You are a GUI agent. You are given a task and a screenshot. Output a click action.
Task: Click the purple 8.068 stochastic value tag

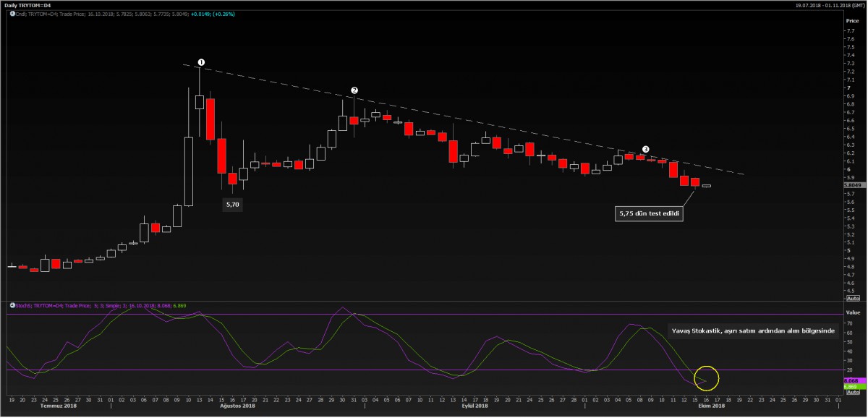850,380
